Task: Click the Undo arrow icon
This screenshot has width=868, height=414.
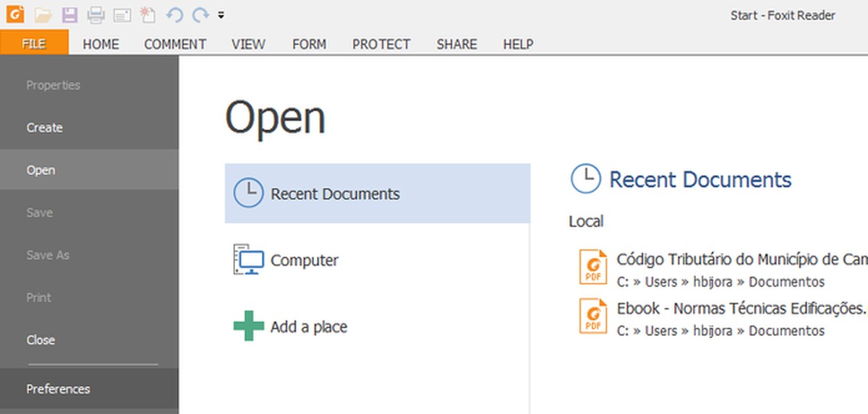Action: pyautogui.click(x=174, y=14)
